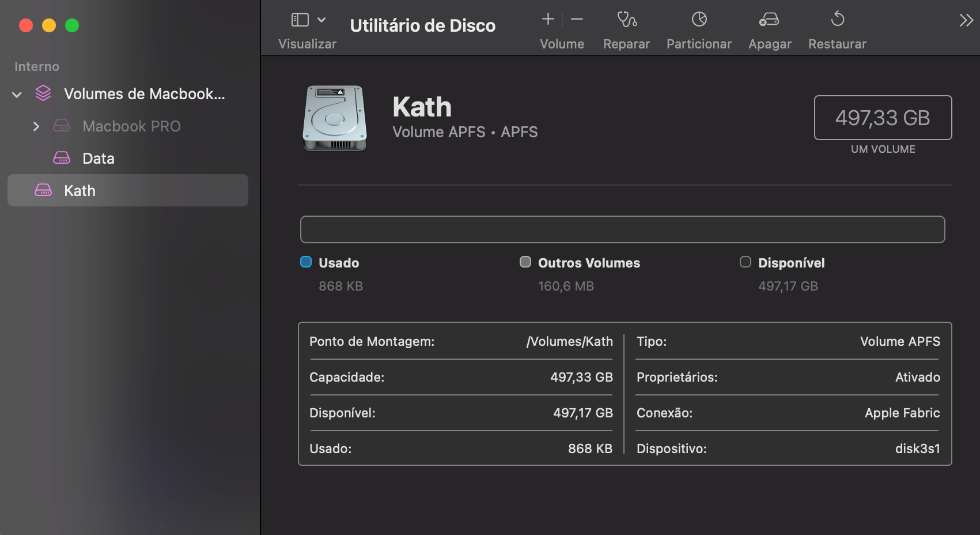Click the blue Usado legend swatch
The width and height of the screenshot is (980, 535).
(x=306, y=262)
